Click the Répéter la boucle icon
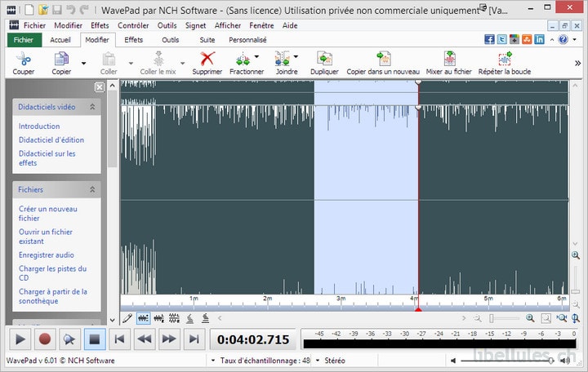The image size is (588, 372). 505,60
